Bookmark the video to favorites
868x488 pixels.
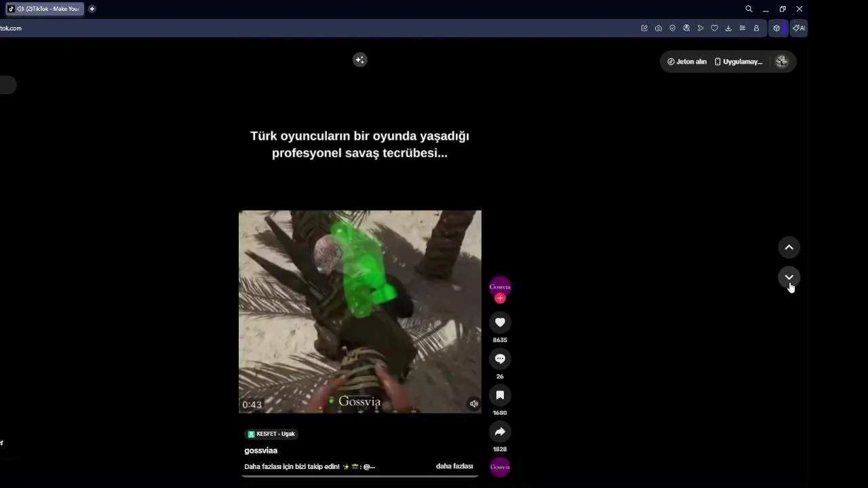[500, 395]
